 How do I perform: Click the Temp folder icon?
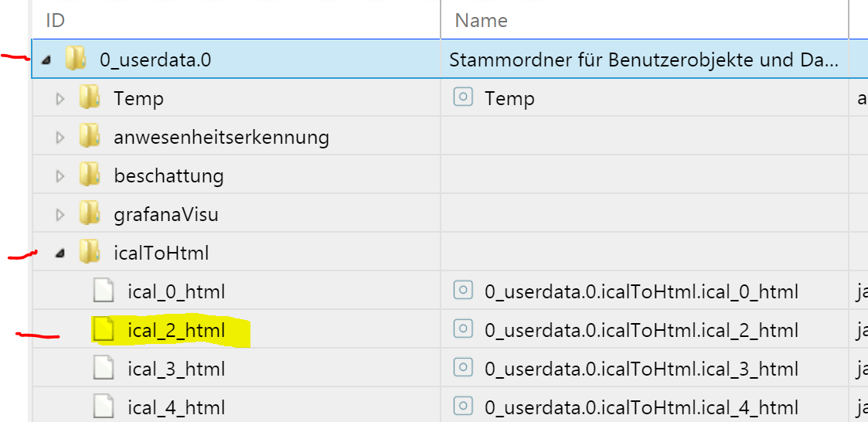pos(90,98)
